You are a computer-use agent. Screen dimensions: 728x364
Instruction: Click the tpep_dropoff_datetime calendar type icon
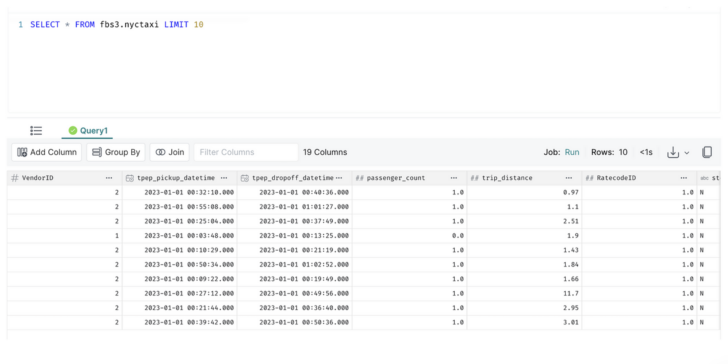pyautogui.click(x=245, y=178)
